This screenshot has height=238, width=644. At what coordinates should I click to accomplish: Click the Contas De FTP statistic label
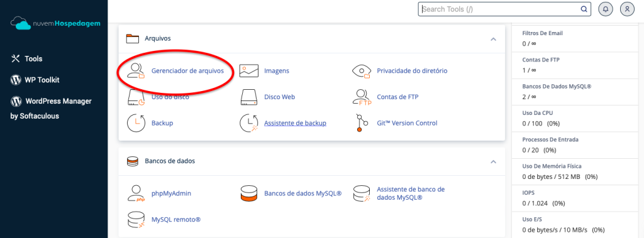(x=541, y=60)
